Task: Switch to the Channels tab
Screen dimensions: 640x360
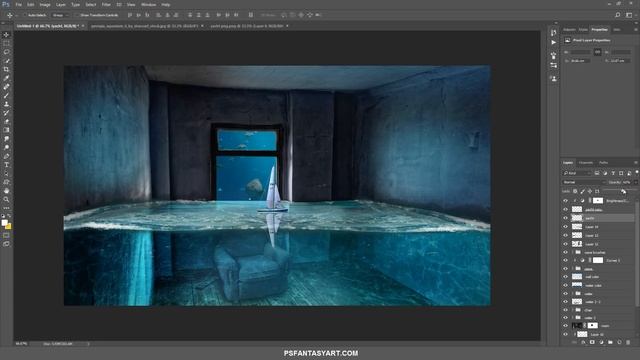Action: click(586, 163)
